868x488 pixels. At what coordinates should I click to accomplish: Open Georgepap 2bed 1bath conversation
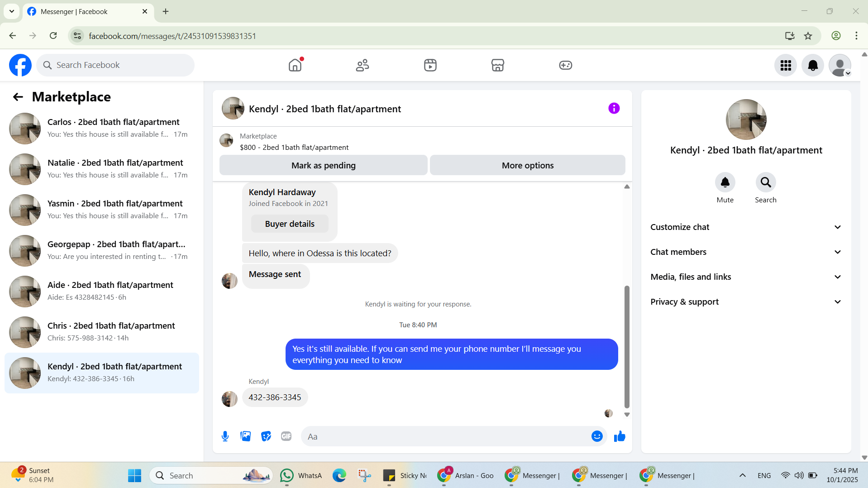102,251
